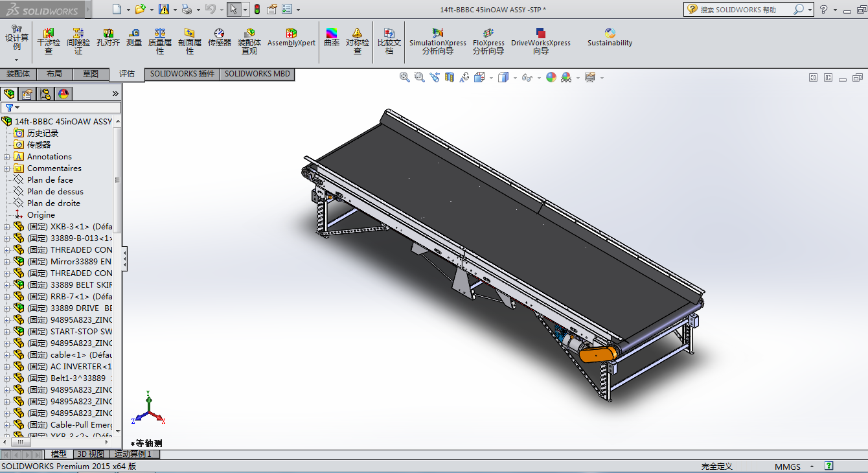Screen dimensions: 868x473
Task: Open the SOLIDWORKS MBD tab
Action: point(257,74)
